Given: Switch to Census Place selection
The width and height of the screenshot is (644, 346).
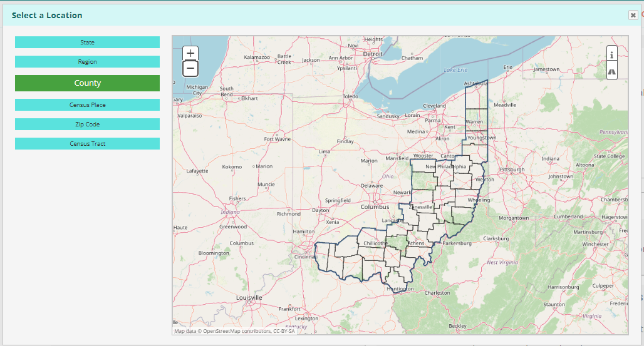Looking at the screenshot, I should tap(87, 105).
